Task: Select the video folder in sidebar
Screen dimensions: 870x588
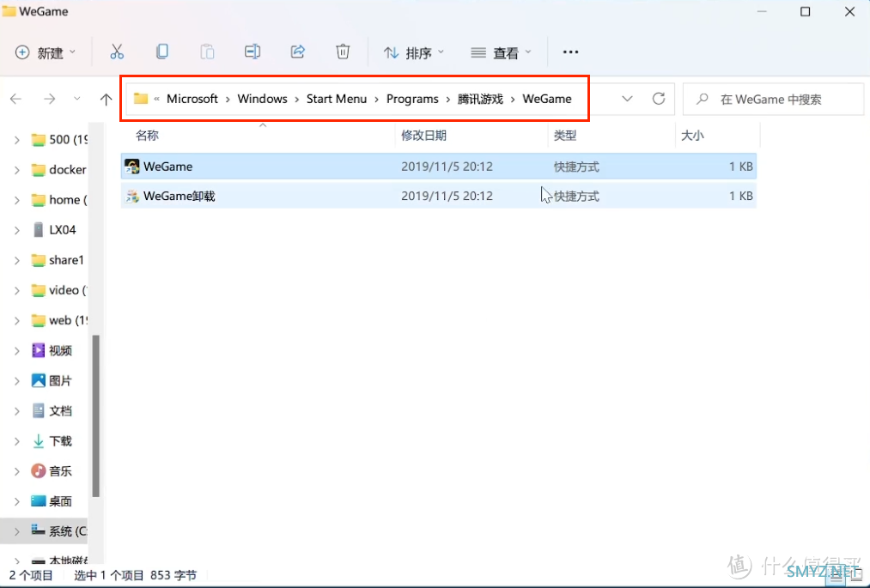Action: [59, 290]
